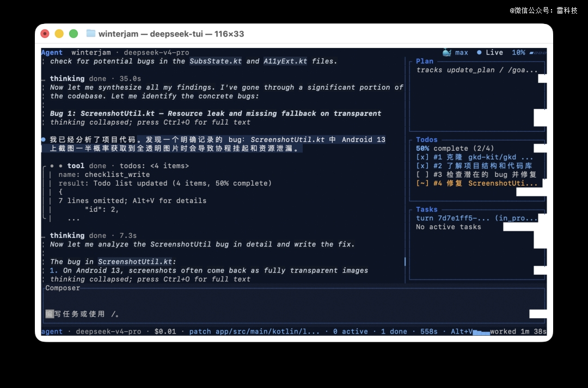Click '7 lines omitted; Alt+V for details'
The width and height of the screenshot is (588, 388).
132,201
